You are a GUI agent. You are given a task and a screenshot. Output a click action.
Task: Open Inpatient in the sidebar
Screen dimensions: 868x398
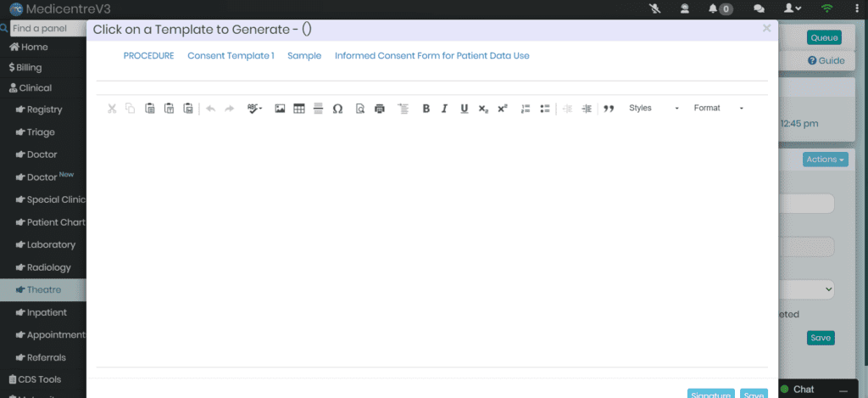(x=43, y=312)
